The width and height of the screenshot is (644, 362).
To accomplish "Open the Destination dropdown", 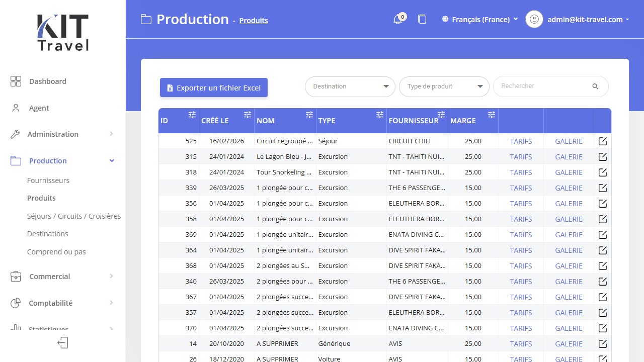I will coord(350,86).
